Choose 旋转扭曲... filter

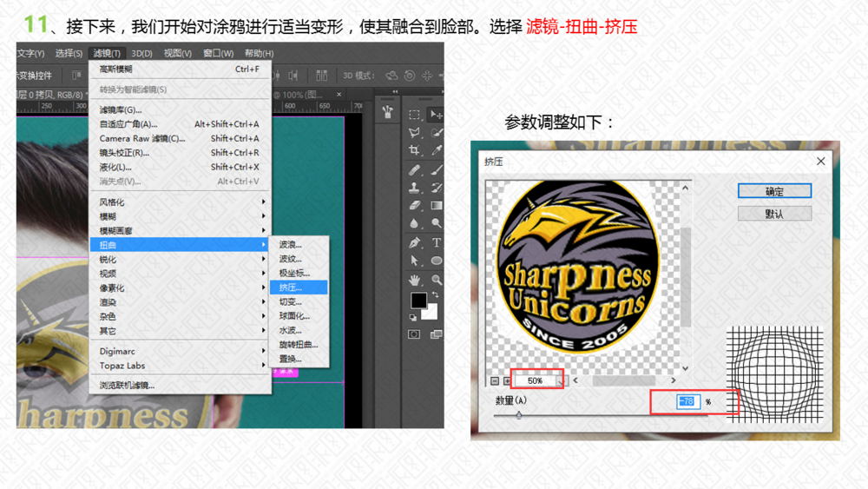(299, 345)
